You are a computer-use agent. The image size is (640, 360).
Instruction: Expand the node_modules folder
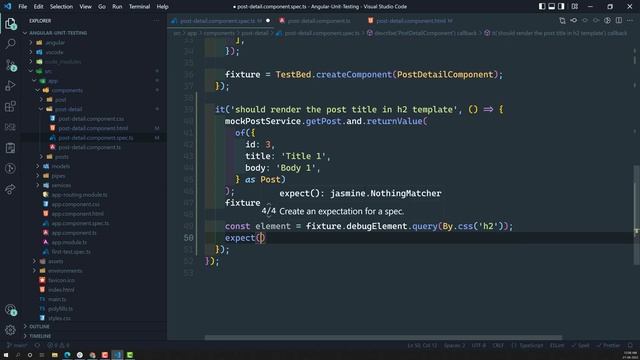point(31,62)
